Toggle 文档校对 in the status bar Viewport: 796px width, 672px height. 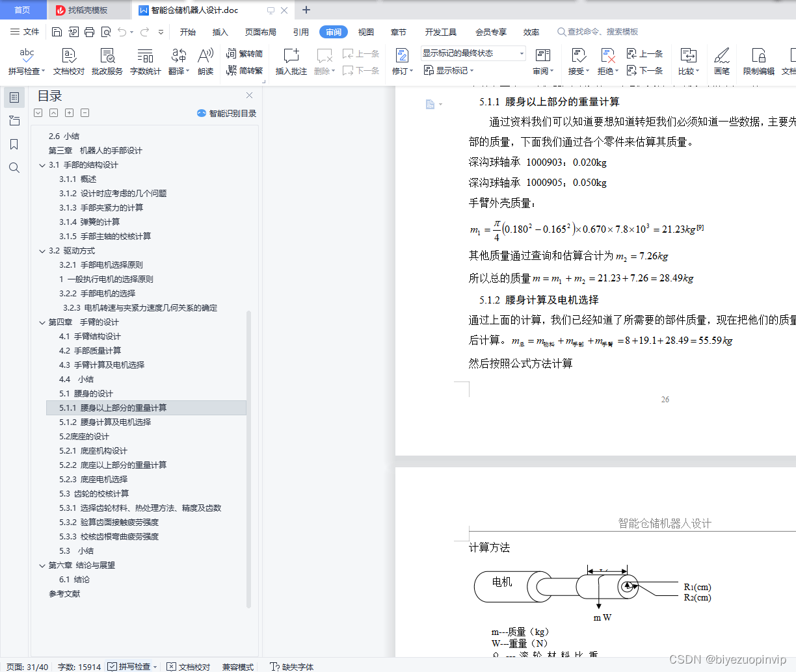189,667
